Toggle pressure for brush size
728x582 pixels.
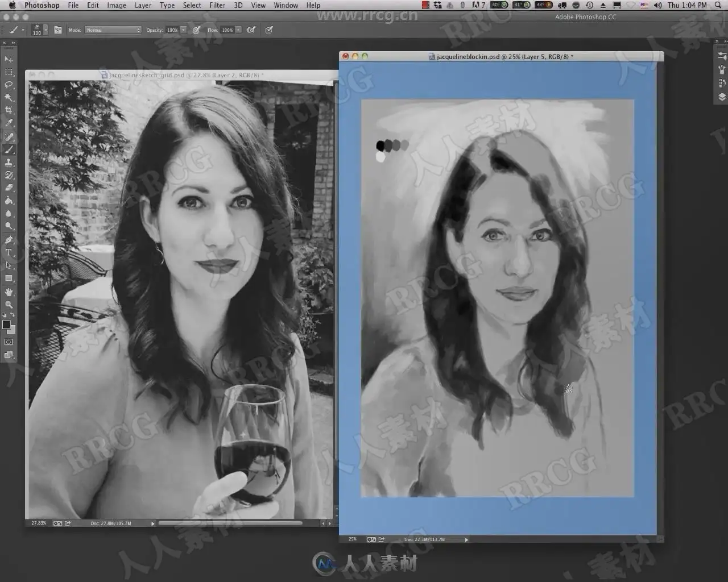point(269,30)
